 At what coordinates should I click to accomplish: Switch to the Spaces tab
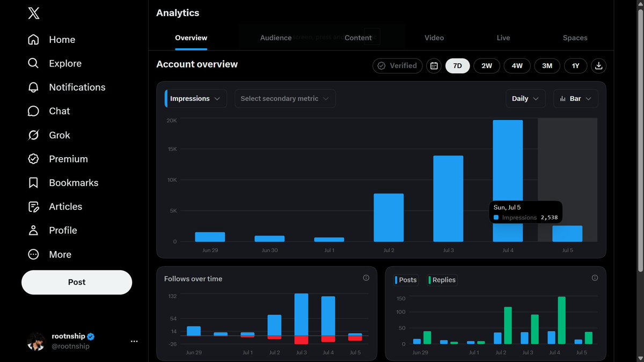point(575,38)
